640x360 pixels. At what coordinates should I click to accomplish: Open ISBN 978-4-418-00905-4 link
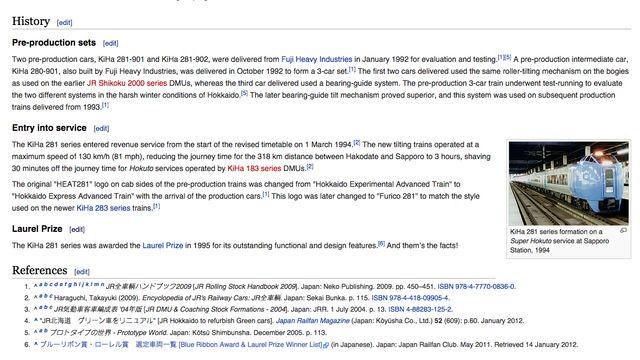[410, 298]
